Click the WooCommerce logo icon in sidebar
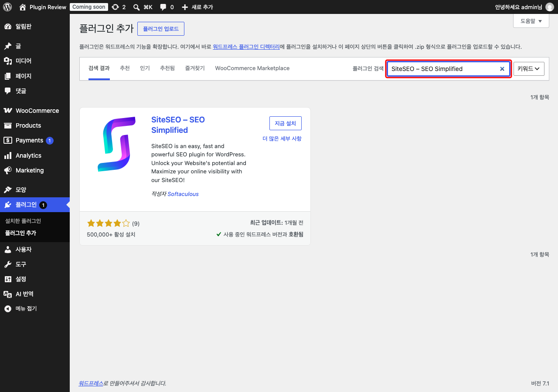 [x=7, y=111]
